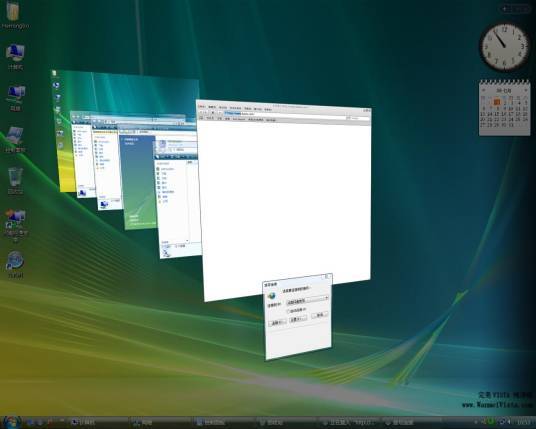Click the browser window's search box

click(x=358, y=118)
